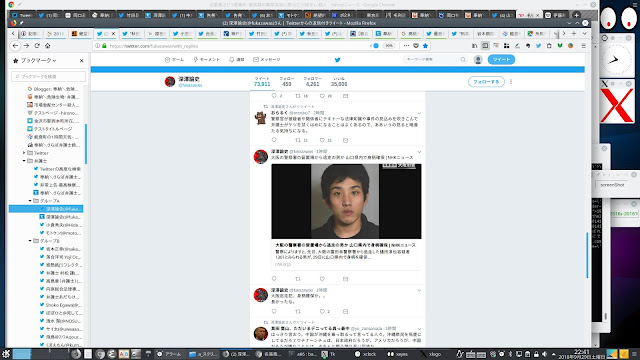Viewport: 640px width, 360px height.
Task: Open the options chevron on the NHK news tweet
Action: point(419,152)
